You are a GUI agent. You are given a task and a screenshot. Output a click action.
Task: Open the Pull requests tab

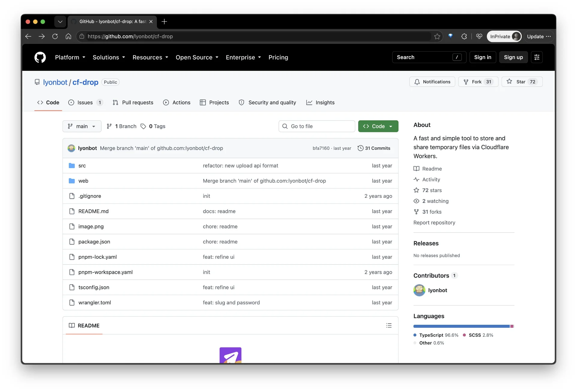[133, 103]
